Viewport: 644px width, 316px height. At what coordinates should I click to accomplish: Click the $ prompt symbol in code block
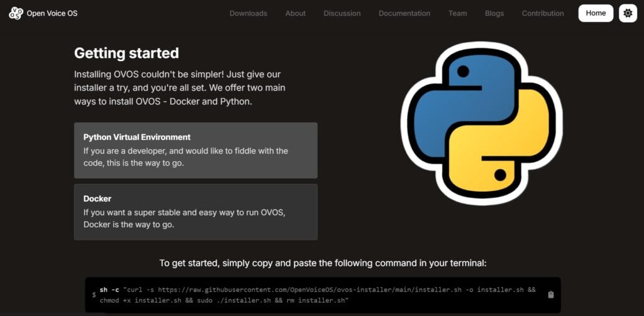click(94, 295)
